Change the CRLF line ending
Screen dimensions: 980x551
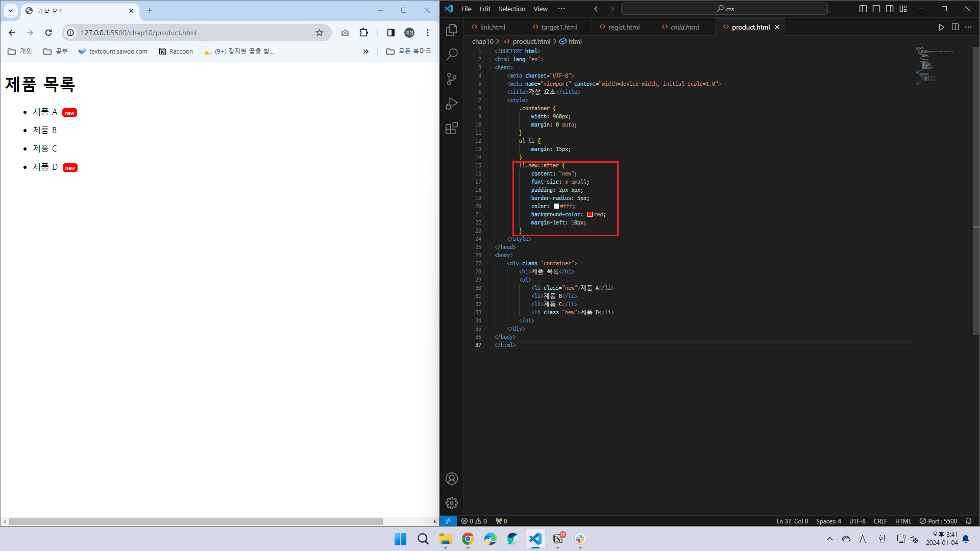click(880, 521)
